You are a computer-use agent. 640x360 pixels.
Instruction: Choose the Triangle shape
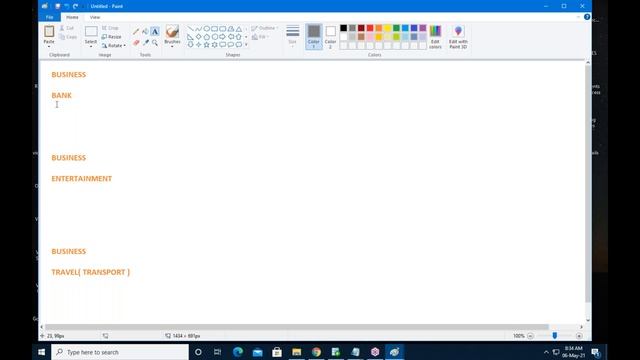[x=239, y=29]
